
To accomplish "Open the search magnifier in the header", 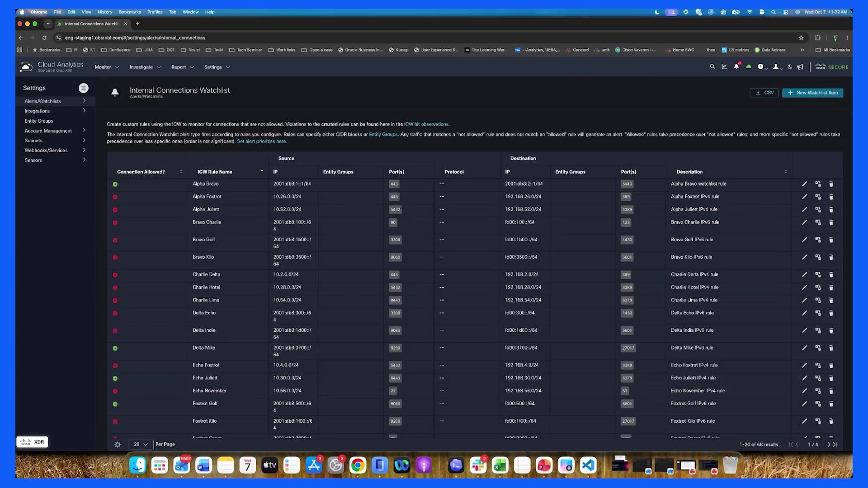I will click(712, 66).
